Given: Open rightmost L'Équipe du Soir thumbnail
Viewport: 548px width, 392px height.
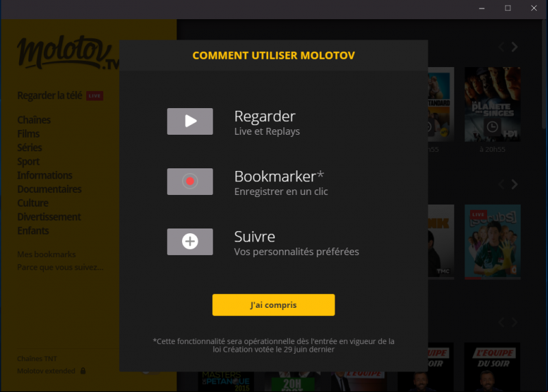Looking at the screenshot, I should 493,367.
